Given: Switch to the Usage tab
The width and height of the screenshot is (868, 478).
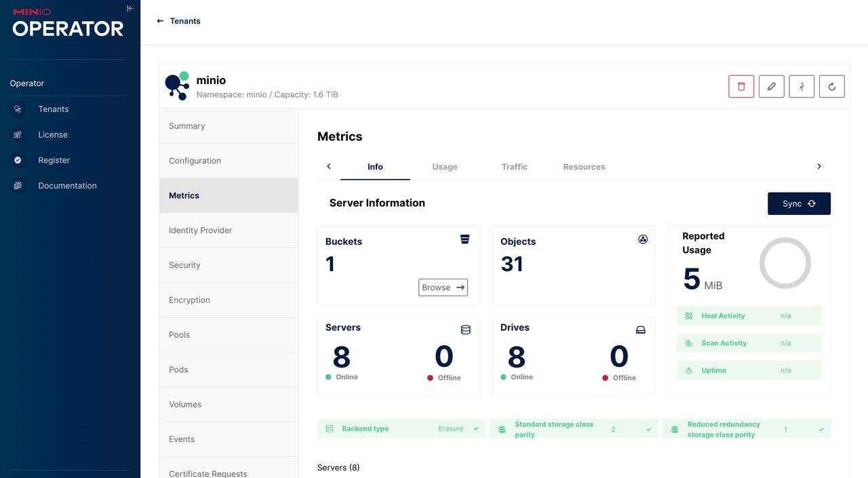Looking at the screenshot, I should pos(445,167).
